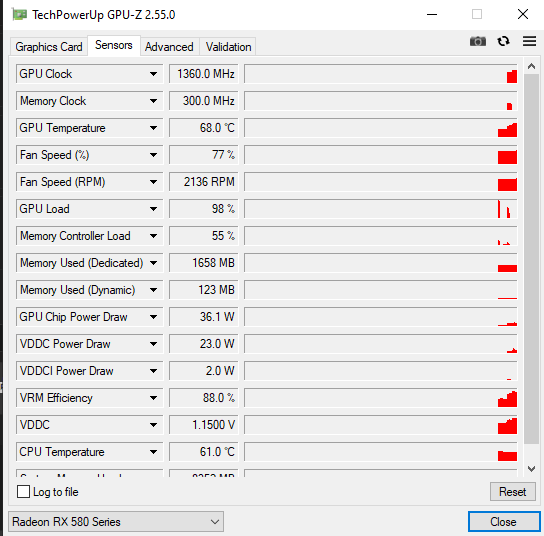Open the Memory Used (Dedicated) dropdown
The height and width of the screenshot is (536, 544).
click(x=89, y=263)
